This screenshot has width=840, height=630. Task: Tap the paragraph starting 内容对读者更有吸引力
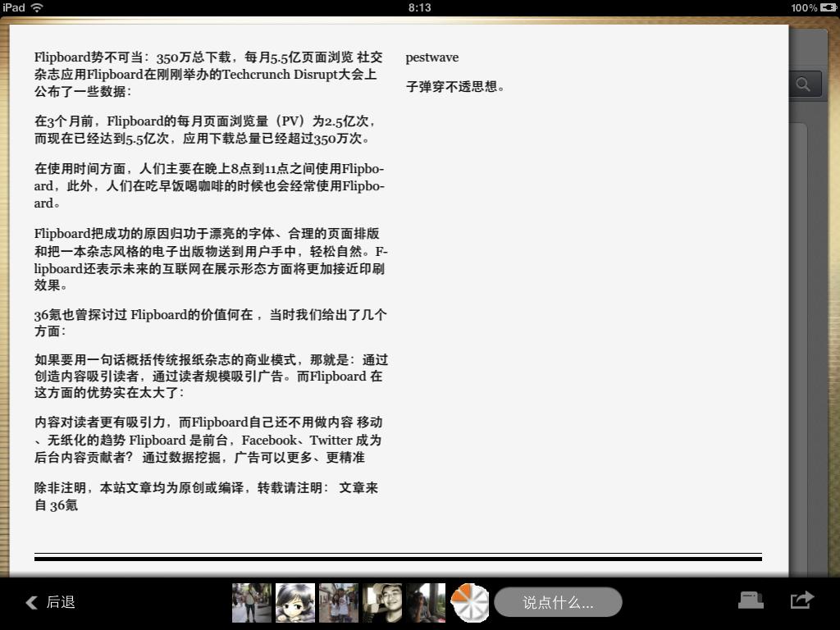click(208, 440)
